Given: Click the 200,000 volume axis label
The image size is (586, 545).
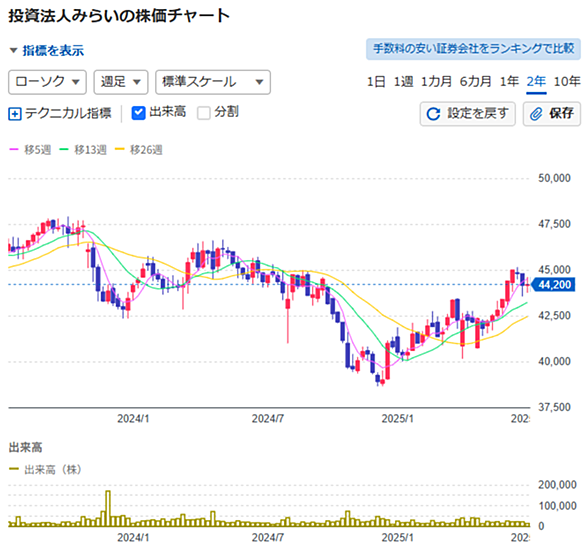Looking at the screenshot, I should coord(557,485).
